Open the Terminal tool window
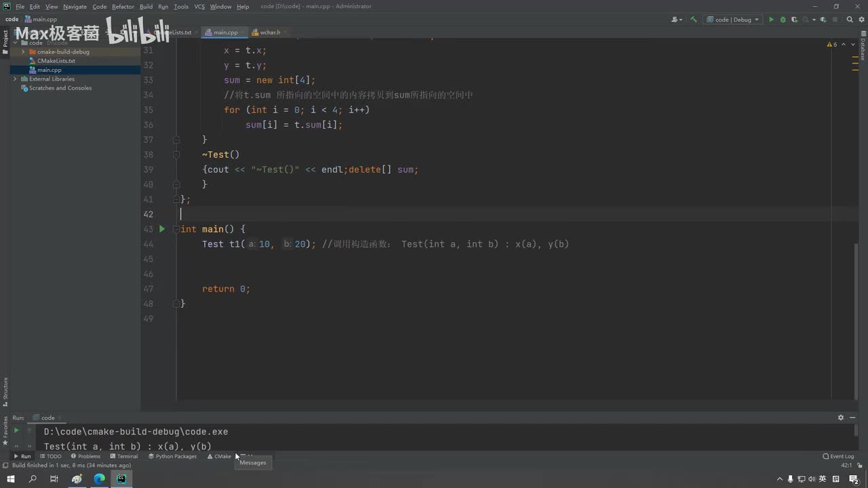This screenshot has height=488, width=868. tap(123, 456)
